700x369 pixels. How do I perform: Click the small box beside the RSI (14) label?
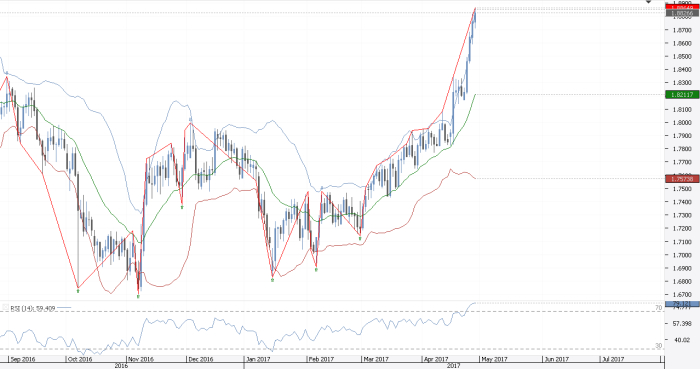tap(5, 308)
